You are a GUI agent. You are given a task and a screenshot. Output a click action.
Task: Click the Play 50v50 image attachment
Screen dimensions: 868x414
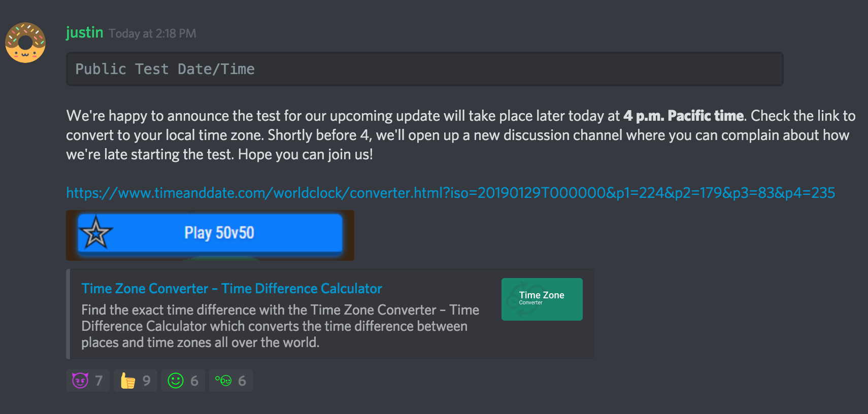tap(211, 234)
